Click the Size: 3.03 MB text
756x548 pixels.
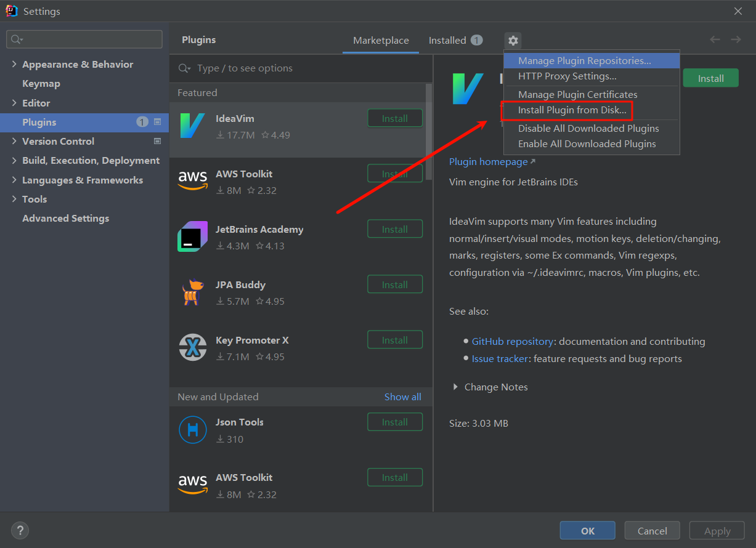(x=479, y=424)
